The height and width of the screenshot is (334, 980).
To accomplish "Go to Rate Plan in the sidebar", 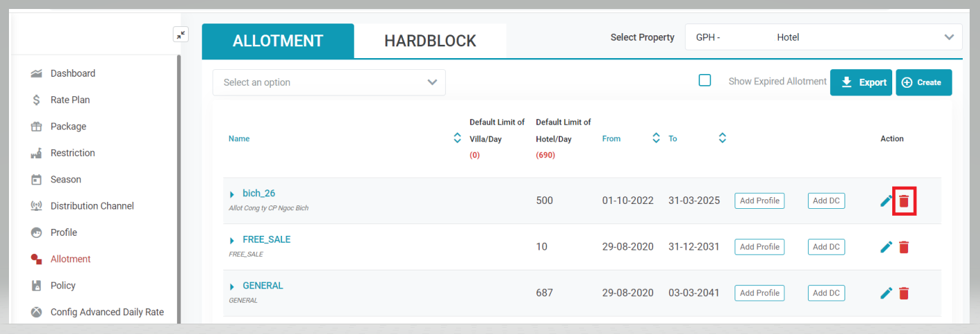I will [70, 100].
